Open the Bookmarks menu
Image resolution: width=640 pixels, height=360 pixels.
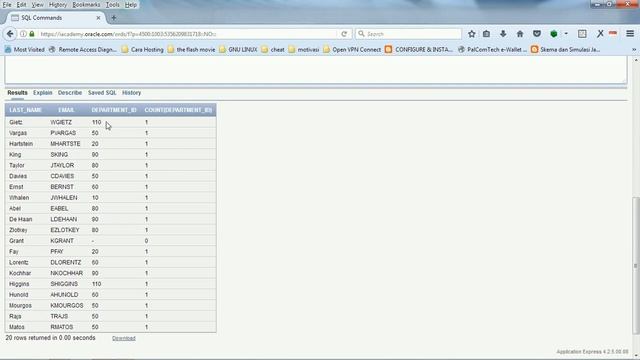pos(86,5)
